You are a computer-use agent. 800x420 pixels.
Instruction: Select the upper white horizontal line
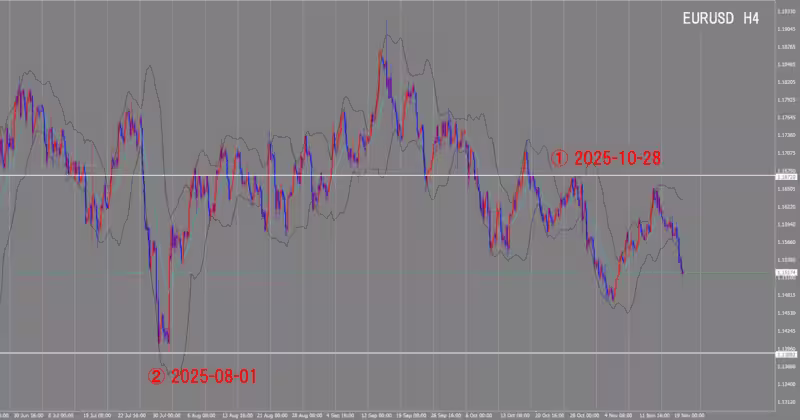point(300,176)
